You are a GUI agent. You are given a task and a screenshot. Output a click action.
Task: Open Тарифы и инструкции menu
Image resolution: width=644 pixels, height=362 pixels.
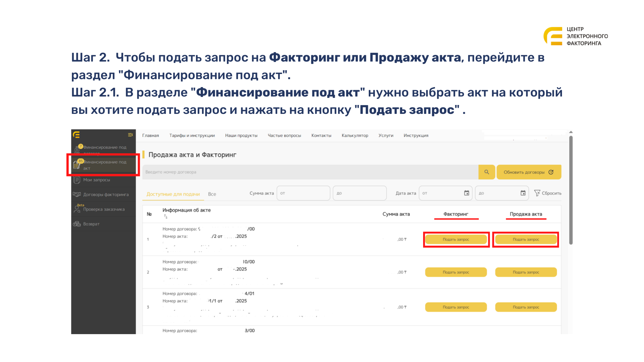point(192,135)
